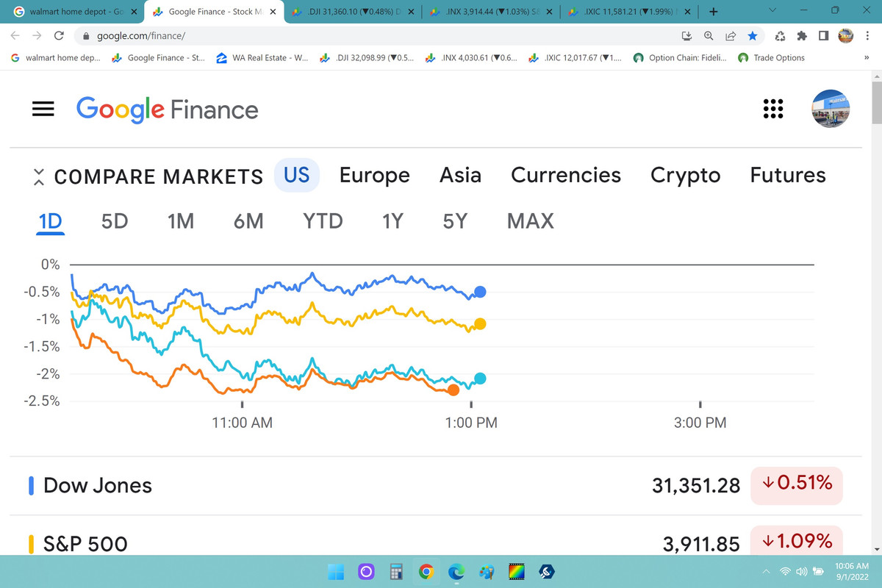Switch to the .IXIC 11,581.21 tab
Viewport: 882px width, 588px height.
click(x=628, y=12)
